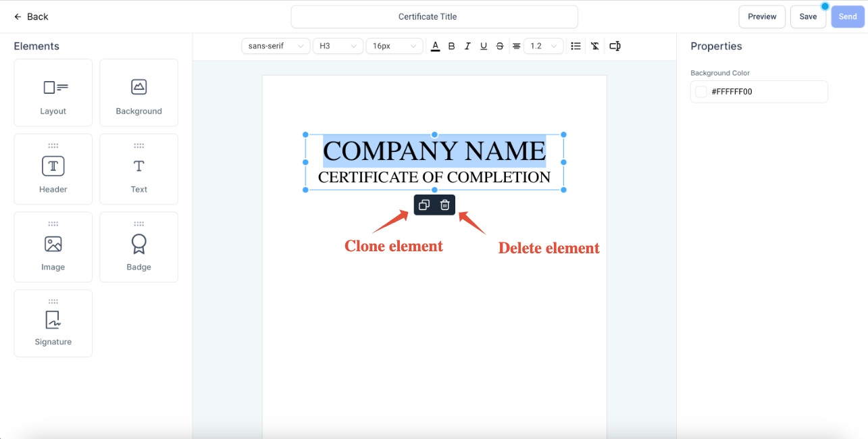Add a Signature element
This screenshot has height=439, width=868.
click(x=53, y=324)
